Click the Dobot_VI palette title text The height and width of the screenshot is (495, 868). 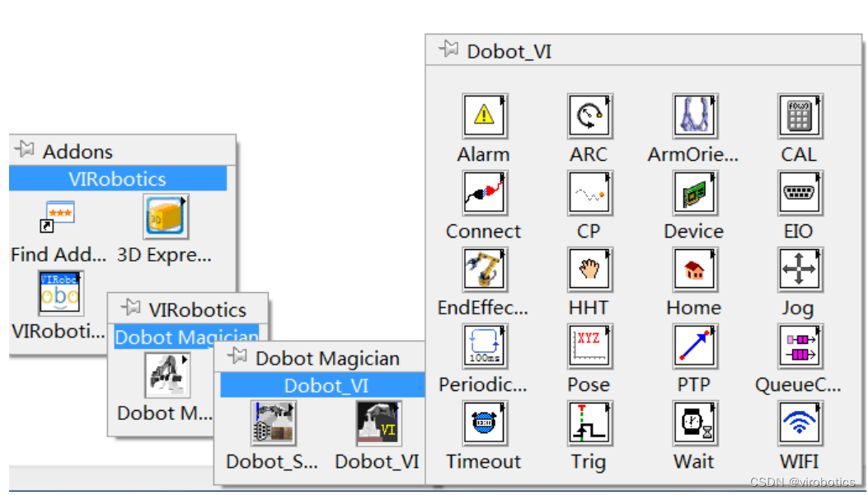[x=509, y=51]
